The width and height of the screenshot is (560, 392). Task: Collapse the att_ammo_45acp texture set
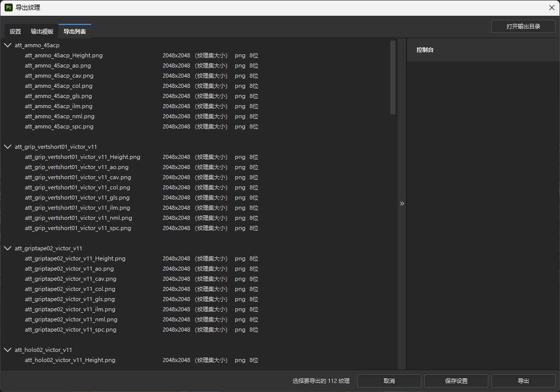8,45
